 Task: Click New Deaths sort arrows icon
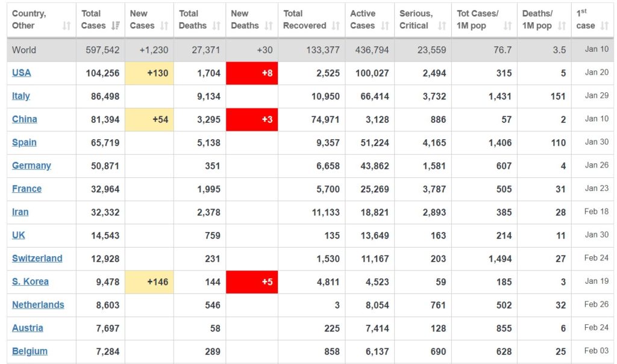tap(268, 26)
